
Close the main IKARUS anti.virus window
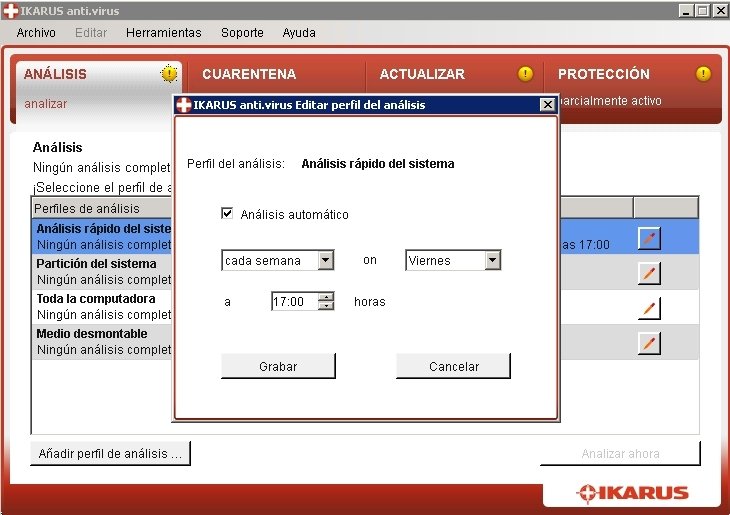[x=720, y=10]
